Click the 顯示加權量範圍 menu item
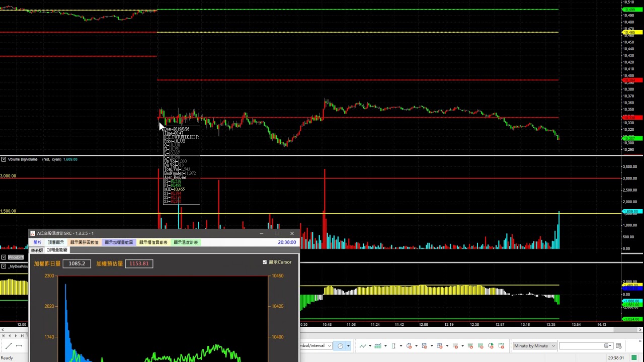 pyautogui.click(x=119, y=242)
